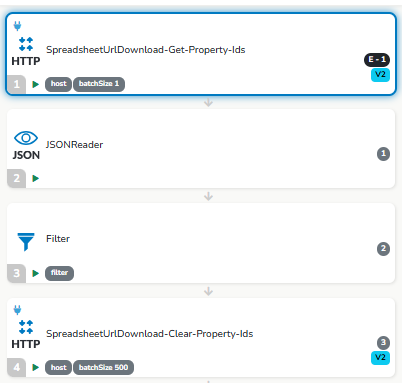Click the step number 3 box
Viewport: 402px width, 383px height.
[16, 273]
